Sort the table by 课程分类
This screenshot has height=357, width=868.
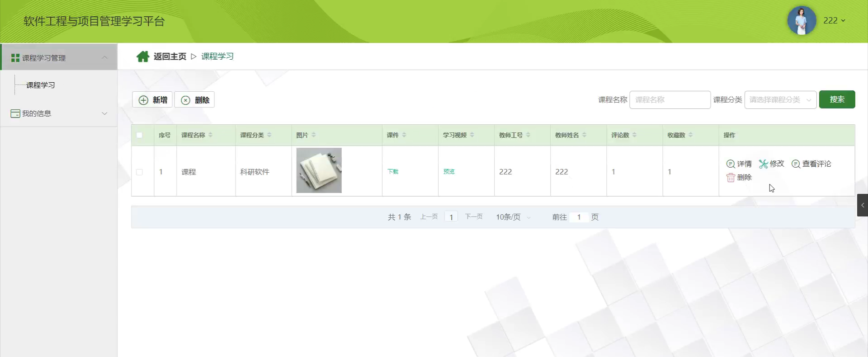click(269, 135)
